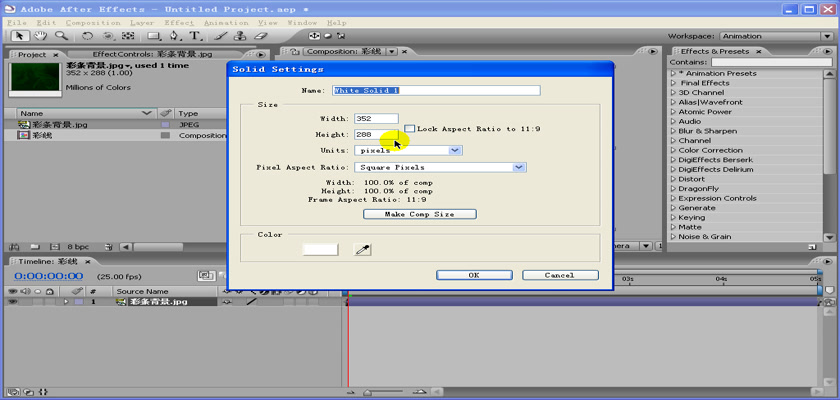This screenshot has height=400, width=840.
Task: Click the purple label swatch of layer 1
Action: point(79,302)
